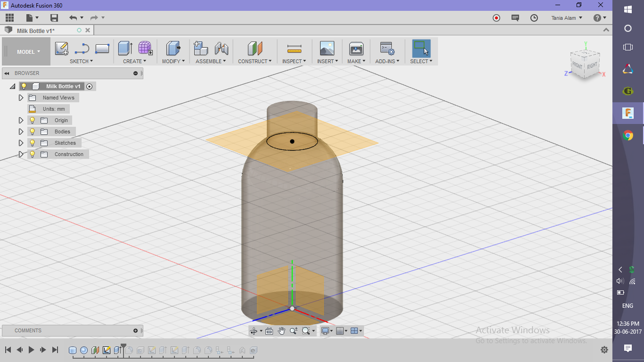The height and width of the screenshot is (362, 644).
Task: Toggle visibility bulb of Construction folder
Action: click(32, 154)
